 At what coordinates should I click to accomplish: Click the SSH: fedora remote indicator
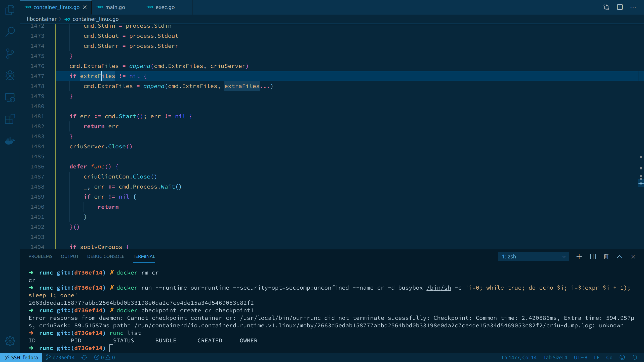21,357
